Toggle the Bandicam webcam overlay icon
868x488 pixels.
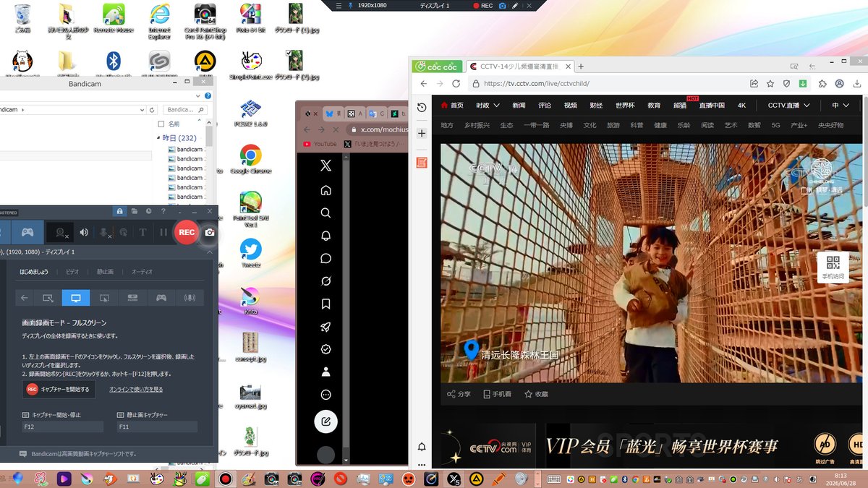[x=61, y=232]
